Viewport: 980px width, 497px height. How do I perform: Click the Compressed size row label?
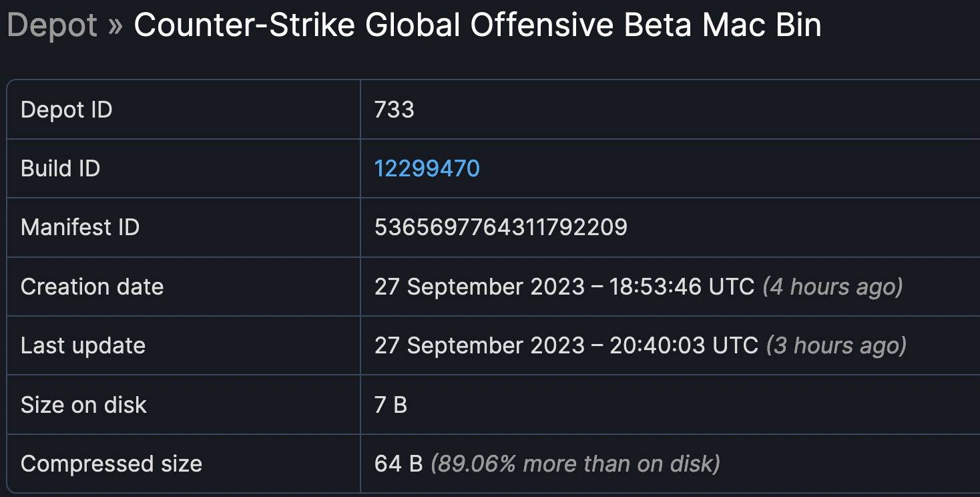(x=111, y=464)
